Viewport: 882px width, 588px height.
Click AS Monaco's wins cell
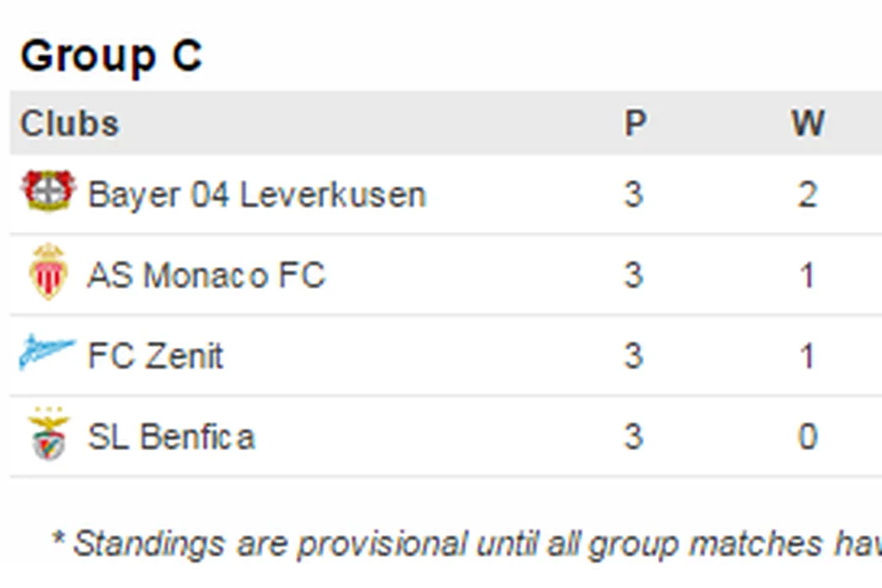coord(807,276)
